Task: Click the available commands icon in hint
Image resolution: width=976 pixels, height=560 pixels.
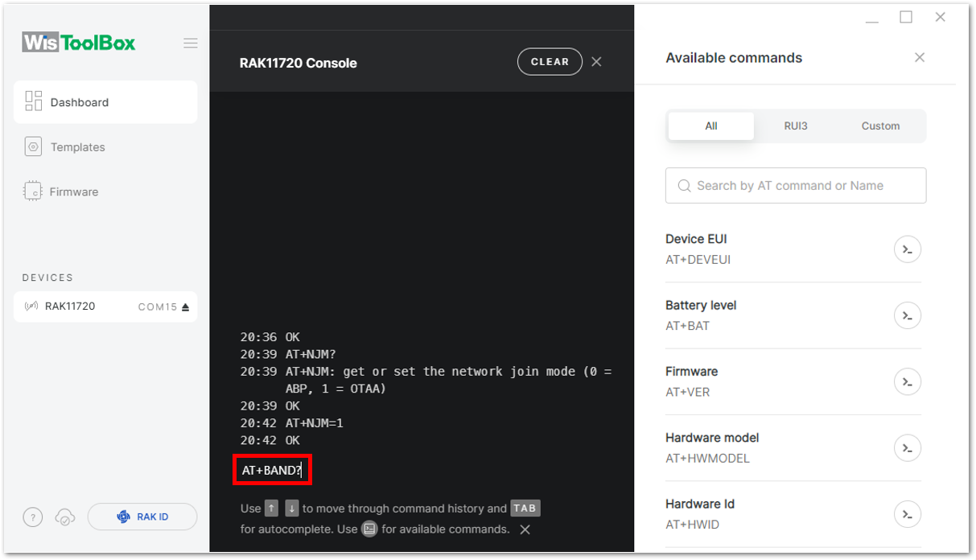Action: coord(369,529)
